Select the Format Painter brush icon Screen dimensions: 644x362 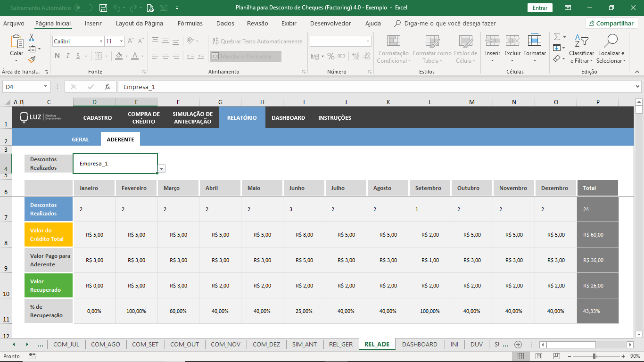coord(31,59)
